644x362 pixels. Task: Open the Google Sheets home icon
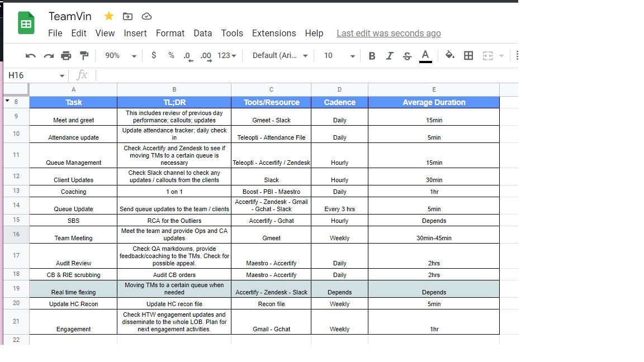click(x=26, y=23)
